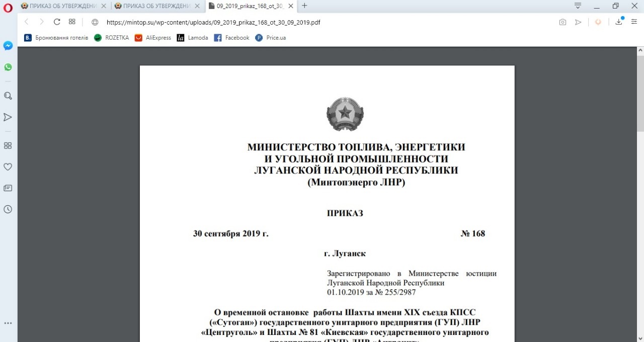Open Bookmarks heart icon in sidebar
The height and width of the screenshot is (342, 644).
[8, 166]
